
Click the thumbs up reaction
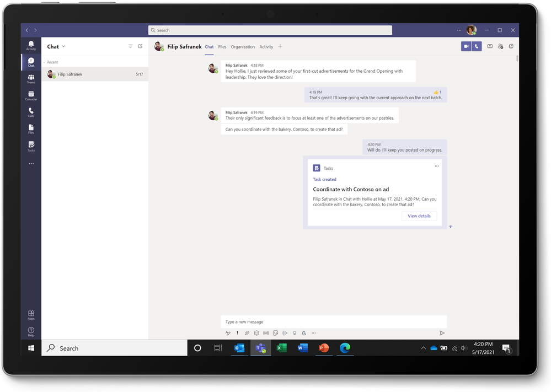(437, 92)
